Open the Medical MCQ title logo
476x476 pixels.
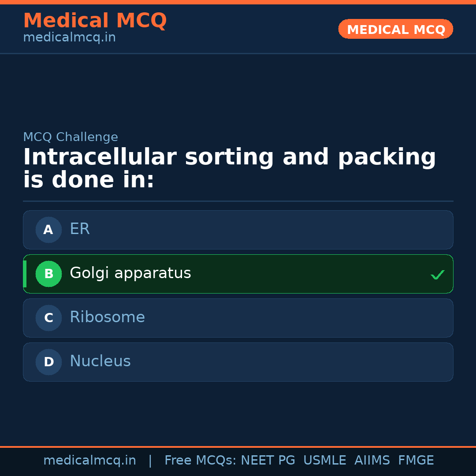[x=95, y=20]
